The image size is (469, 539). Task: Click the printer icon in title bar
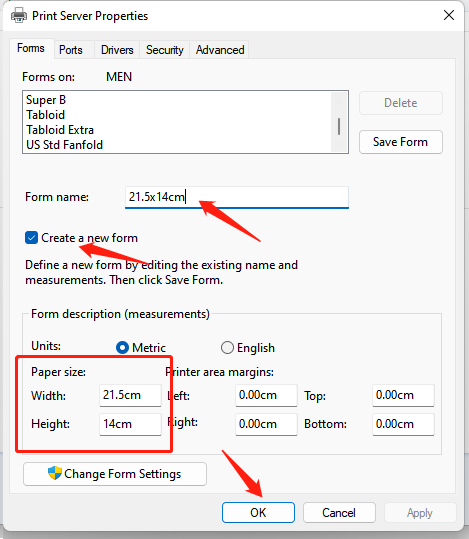tap(19, 15)
